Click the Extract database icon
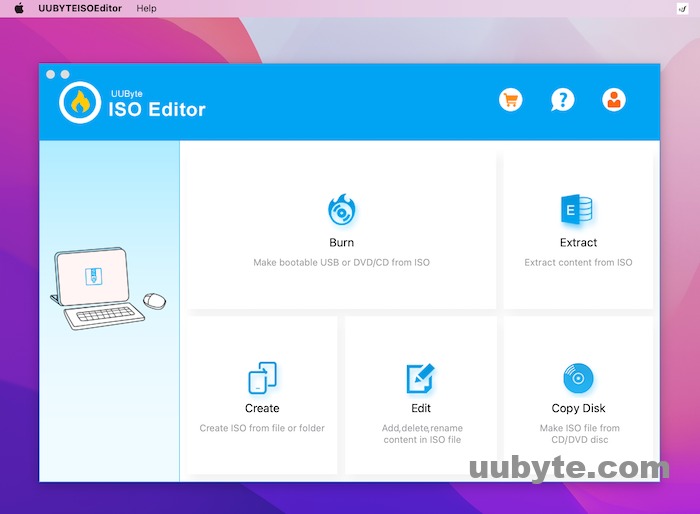Viewport: 700px width, 514px height. [x=577, y=209]
